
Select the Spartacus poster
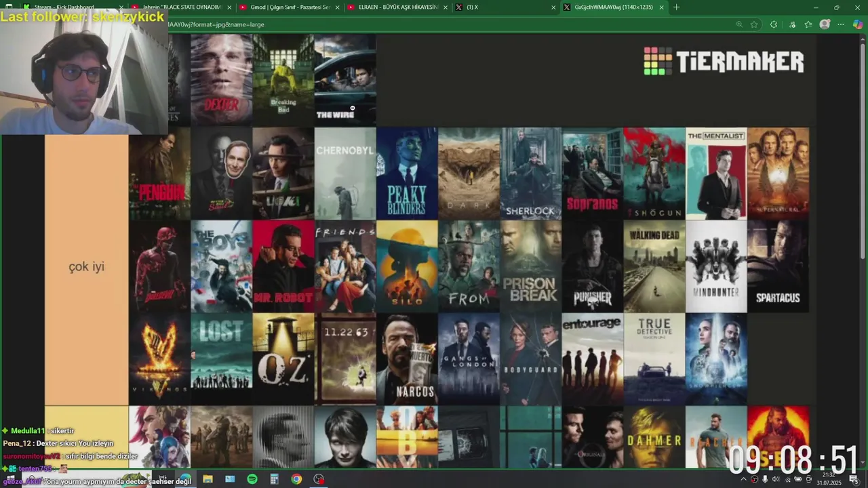pyautogui.click(x=778, y=266)
